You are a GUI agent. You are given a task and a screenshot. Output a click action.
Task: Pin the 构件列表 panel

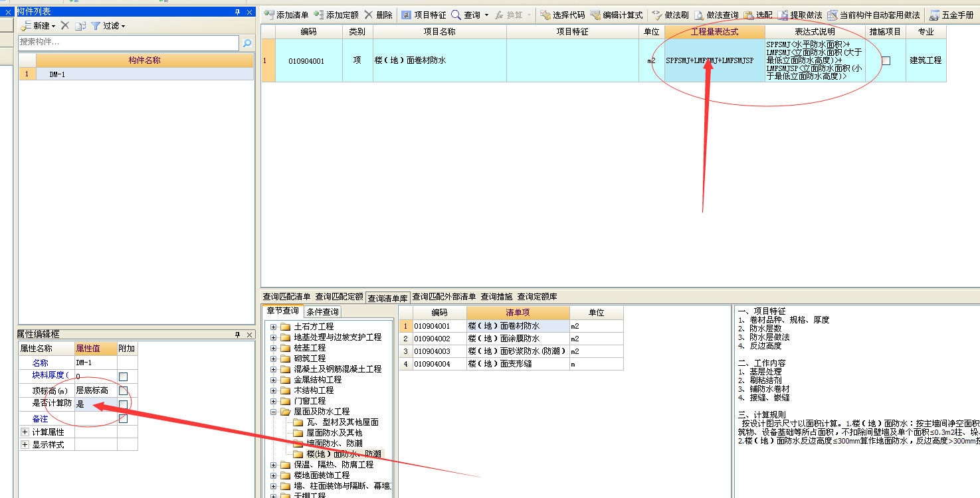pos(238,12)
